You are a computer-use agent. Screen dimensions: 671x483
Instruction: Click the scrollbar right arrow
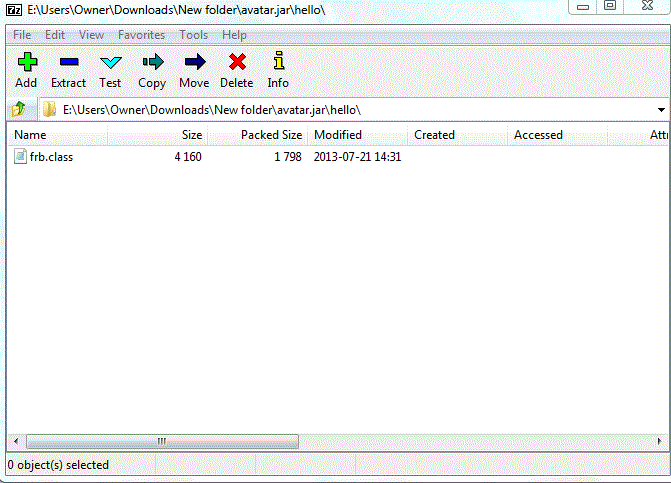(659, 441)
